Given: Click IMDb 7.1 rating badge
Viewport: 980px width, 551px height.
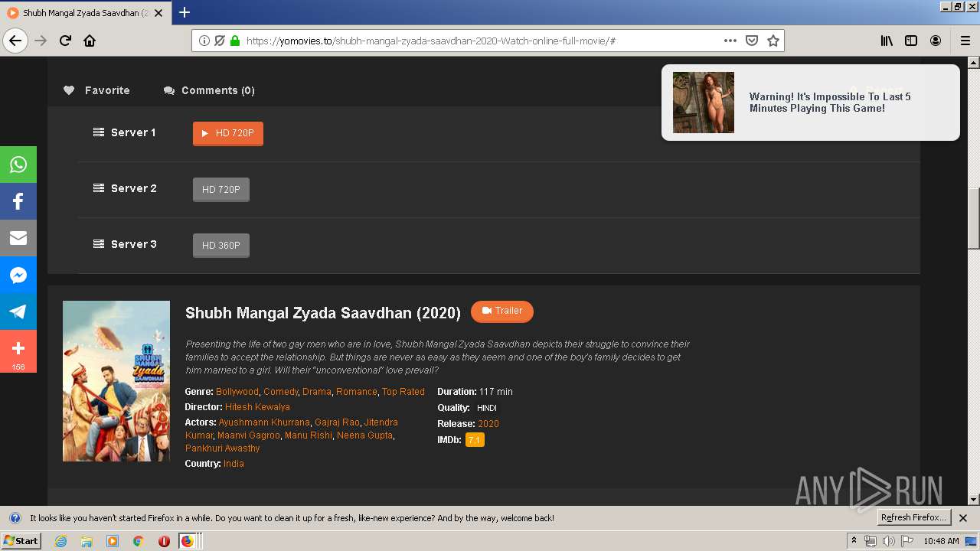Looking at the screenshot, I should click(x=475, y=440).
